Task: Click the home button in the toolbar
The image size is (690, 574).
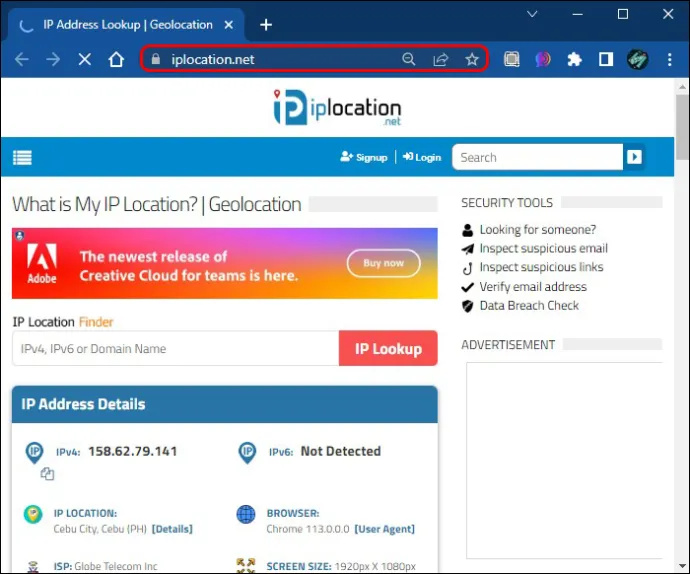Action: [116, 59]
